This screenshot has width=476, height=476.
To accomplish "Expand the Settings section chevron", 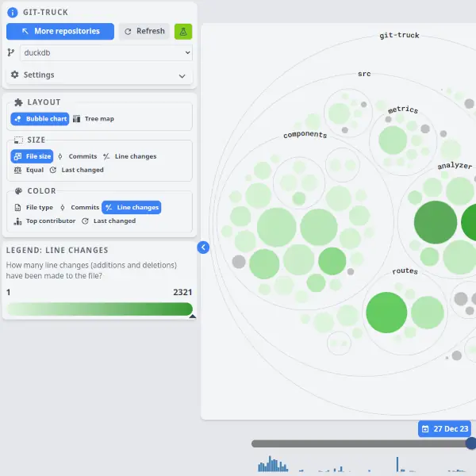I will [x=182, y=75].
